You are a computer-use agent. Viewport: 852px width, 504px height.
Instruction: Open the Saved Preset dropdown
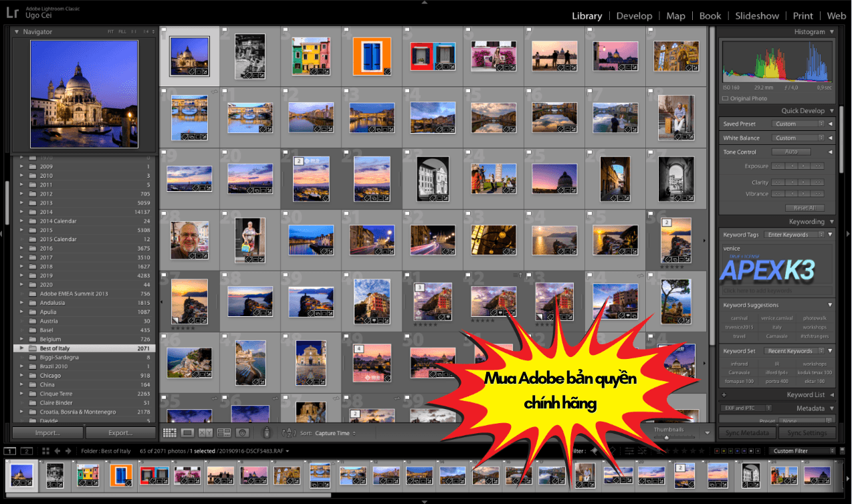click(x=798, y=124)
